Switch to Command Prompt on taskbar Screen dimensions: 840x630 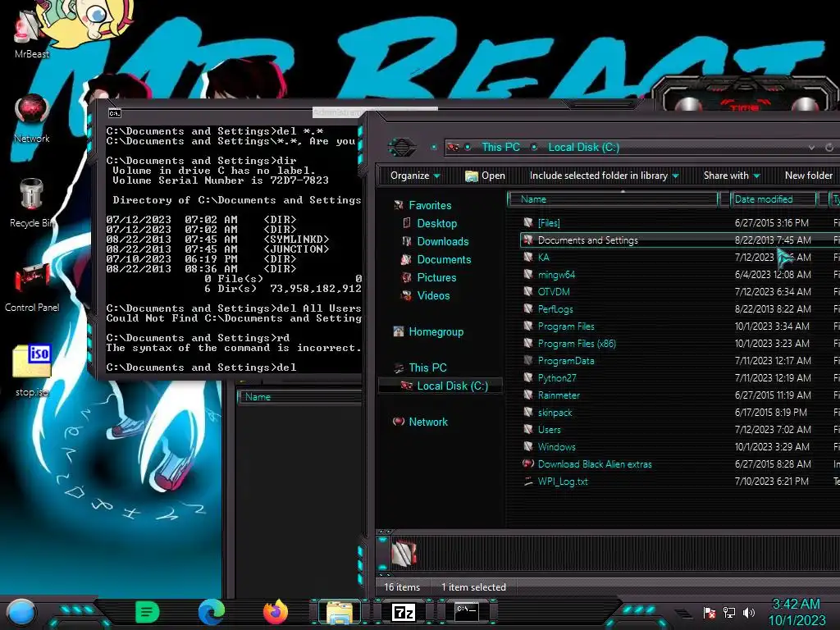coord(467,612)
